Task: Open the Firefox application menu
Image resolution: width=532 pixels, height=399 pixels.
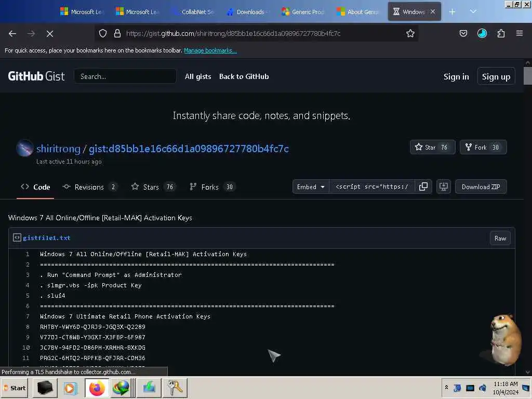Action: point(519,33)
